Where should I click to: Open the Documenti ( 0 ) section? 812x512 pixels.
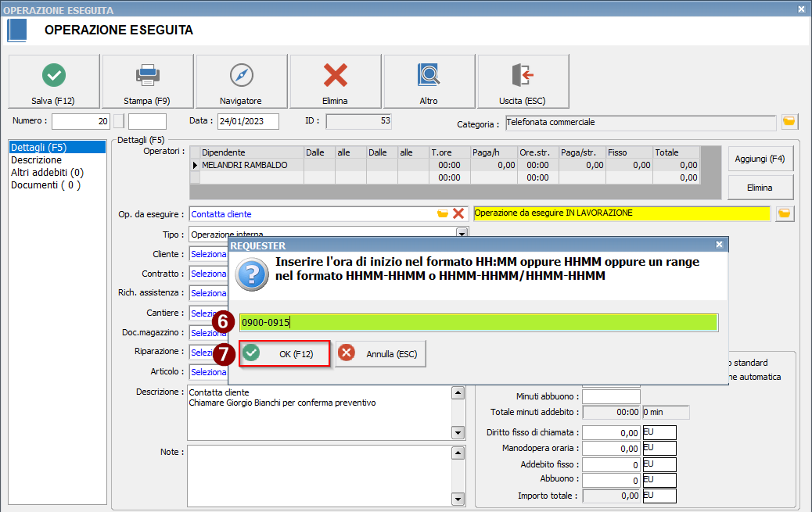click(45, 184)
